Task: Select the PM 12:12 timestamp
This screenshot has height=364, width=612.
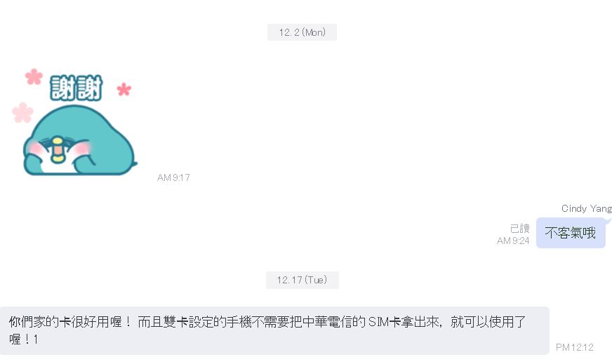Action: point(575,347)
